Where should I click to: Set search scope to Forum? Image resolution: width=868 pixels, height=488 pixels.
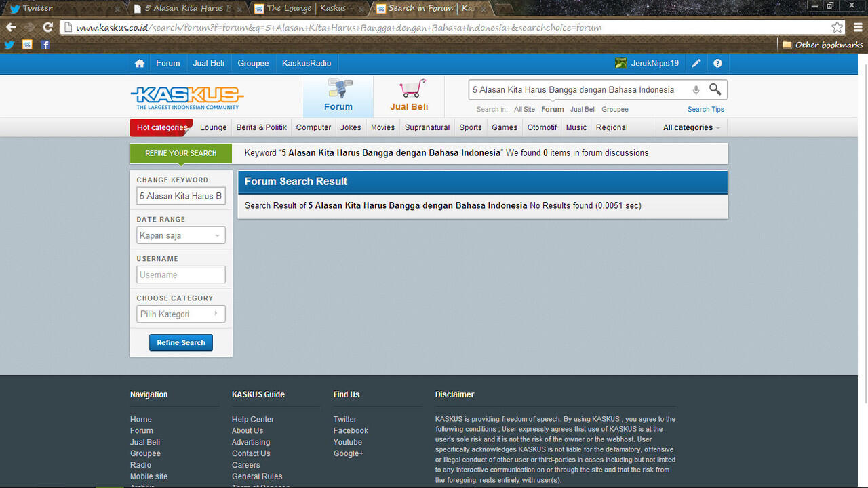pos(553,109)
